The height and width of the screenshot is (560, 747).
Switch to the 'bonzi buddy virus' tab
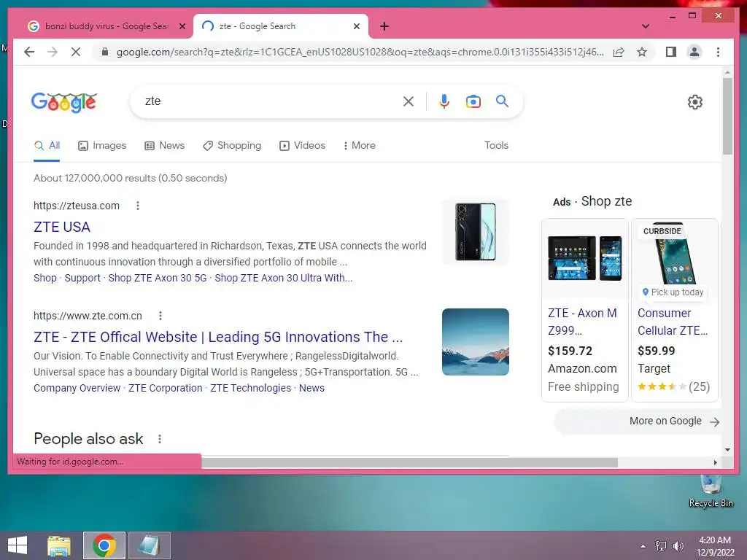107,26
